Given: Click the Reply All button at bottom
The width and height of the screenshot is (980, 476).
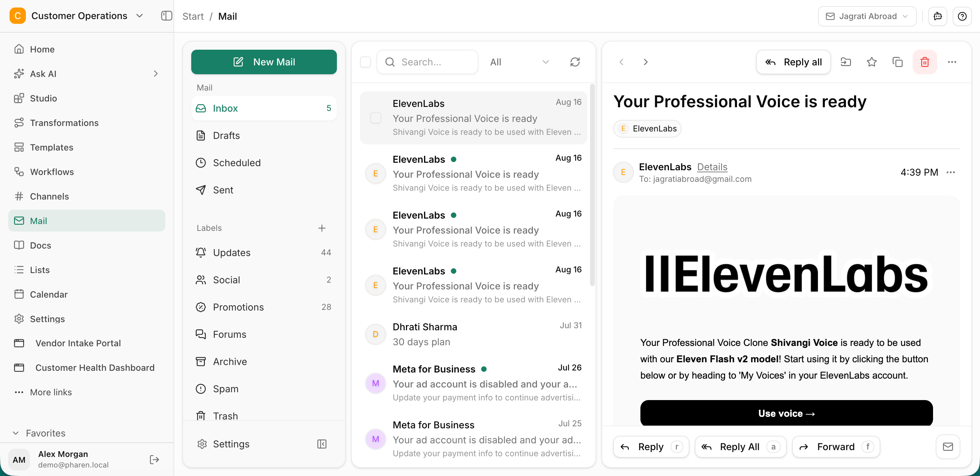Looking at the screenshot, I should click(x=740, y=447).
